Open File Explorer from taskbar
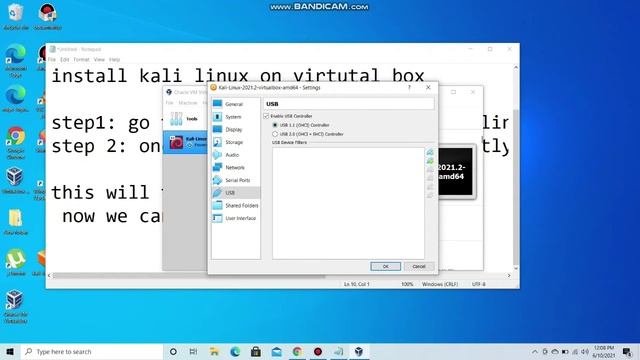The image size is (640, 360). 214,351
